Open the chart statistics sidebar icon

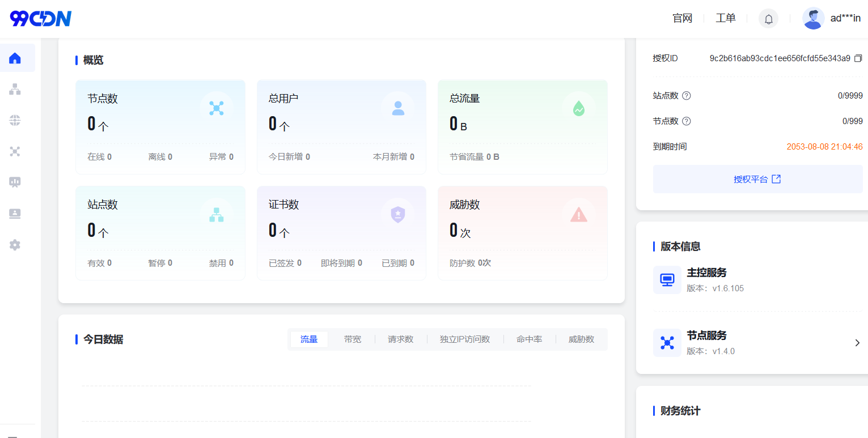click(x=15, y=182)
